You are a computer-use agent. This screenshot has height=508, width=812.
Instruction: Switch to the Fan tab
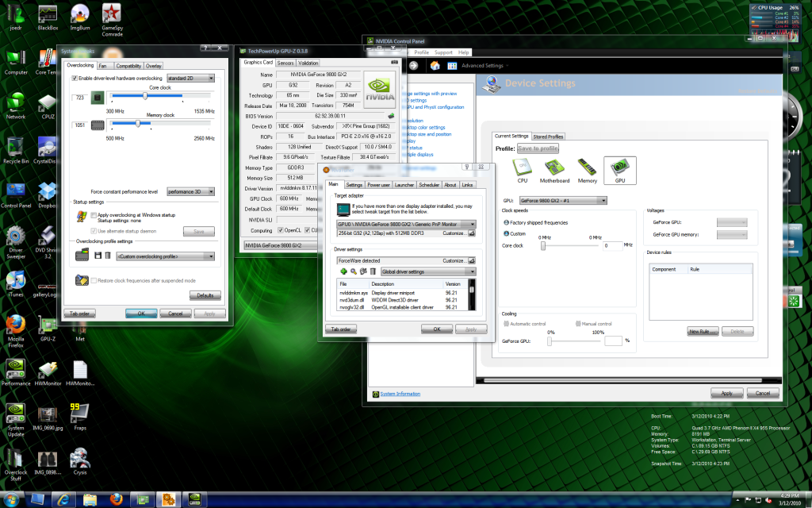coord(102,66)
